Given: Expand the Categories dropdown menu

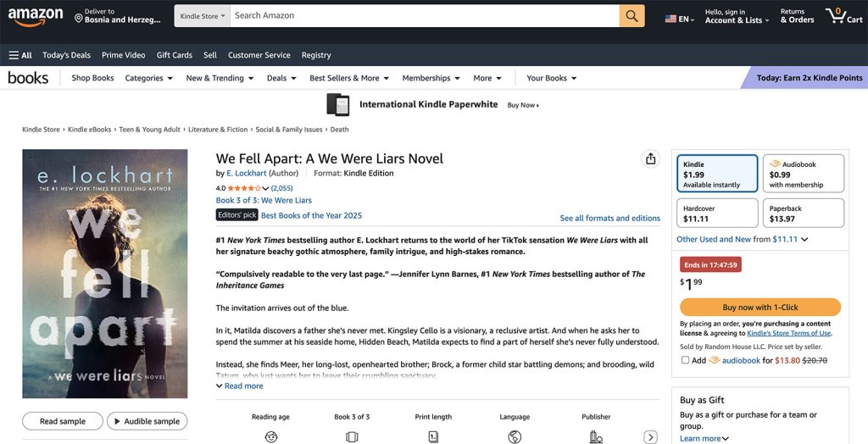Looking at the screenshot, I should pyautogui.click(x=149, y=78).
